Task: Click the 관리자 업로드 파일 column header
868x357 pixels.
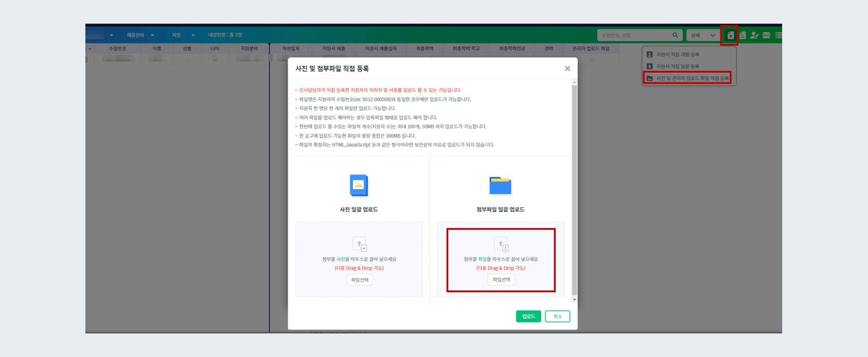Action: [x=591, y=49]
